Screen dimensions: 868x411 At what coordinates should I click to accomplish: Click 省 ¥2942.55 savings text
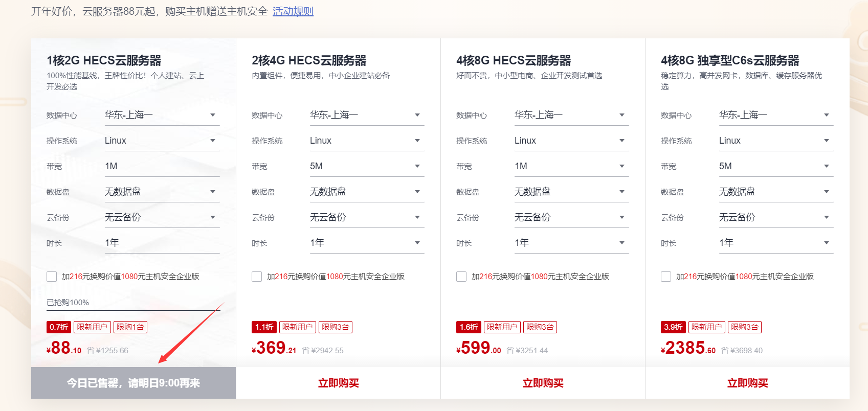(323, 351)
